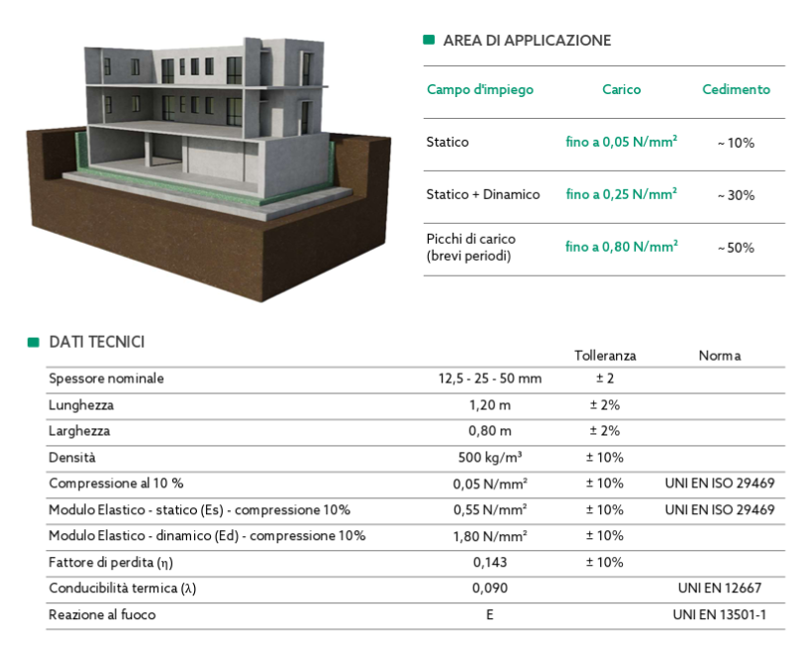Screen dimensions: 812x651
Task: Click the Cedimento column header
Action: (736, 89)
